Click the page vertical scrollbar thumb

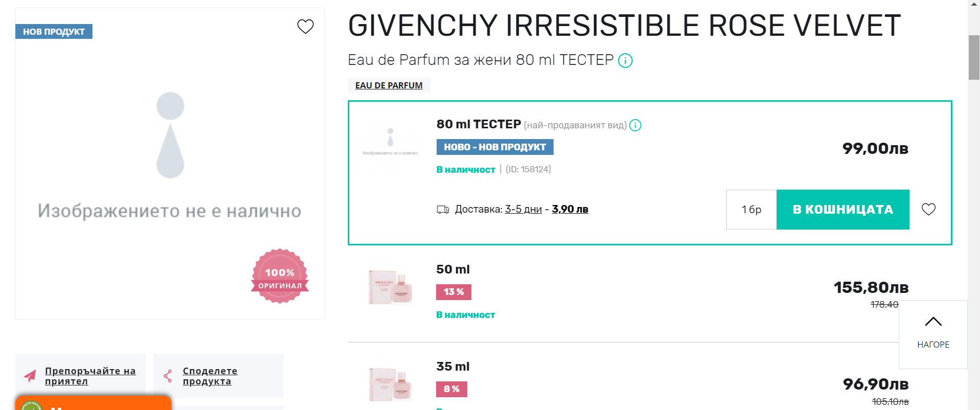(x=974, y=57)
